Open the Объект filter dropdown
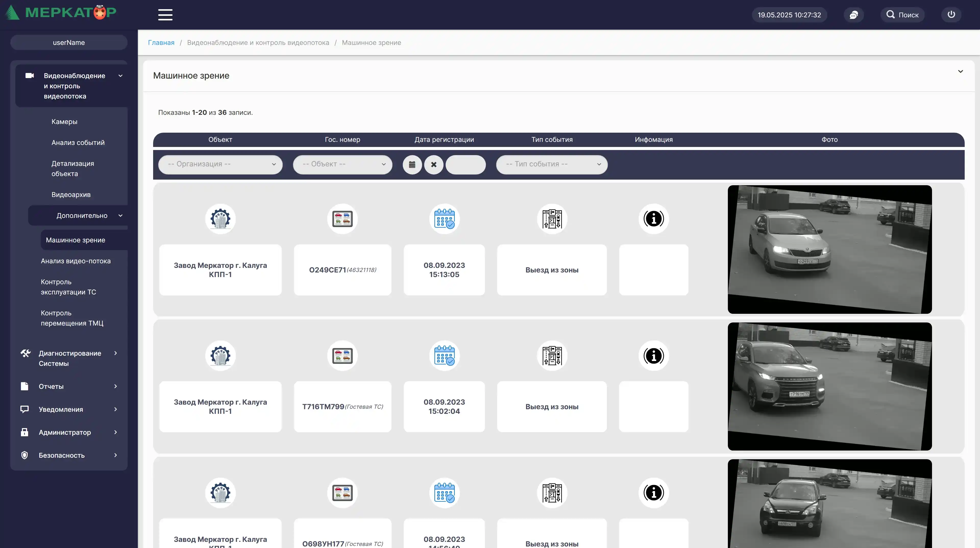Viewport: 980px width, 548px height. [x=342, y=165]
